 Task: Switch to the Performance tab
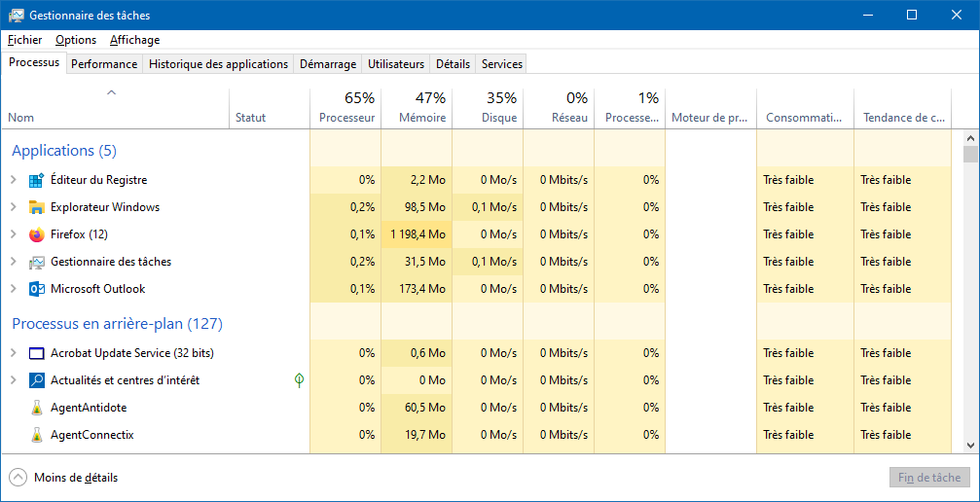click(x=104, y=64)
